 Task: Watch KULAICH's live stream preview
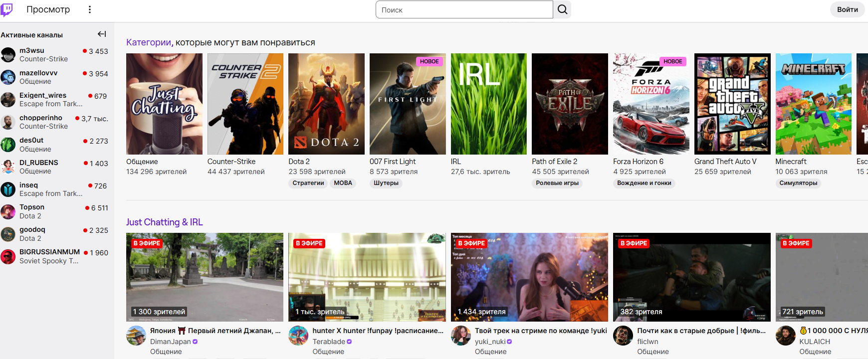pyautogui.click(x=822, y=277)
